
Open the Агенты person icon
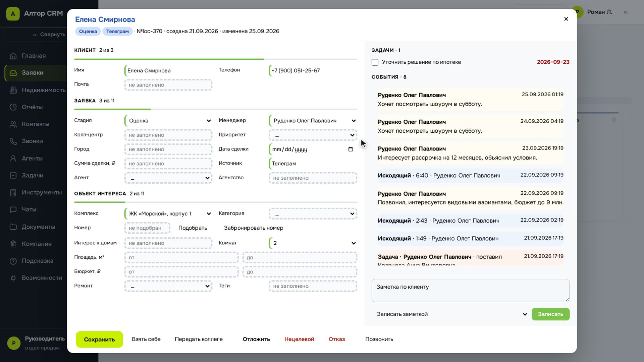13,158
